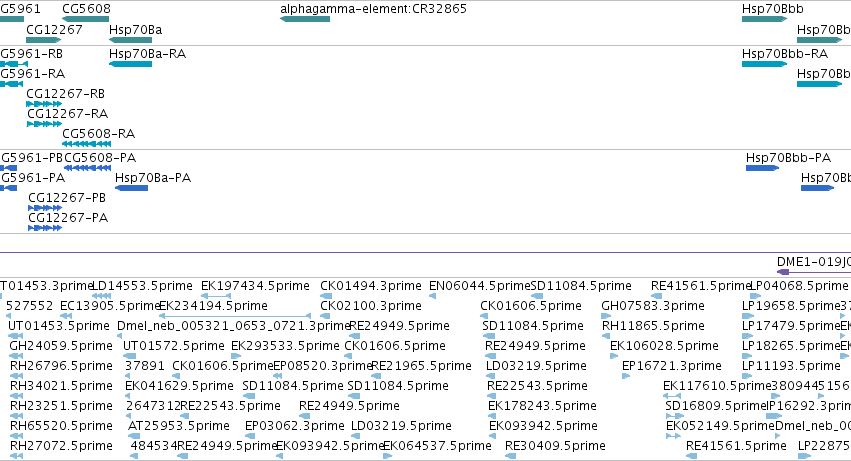Image resolution: width=851 pixels, height=461 pixels.
Task: Select the Hsp70Bbb gene arrow glyph
Action: tap(764, 19)
